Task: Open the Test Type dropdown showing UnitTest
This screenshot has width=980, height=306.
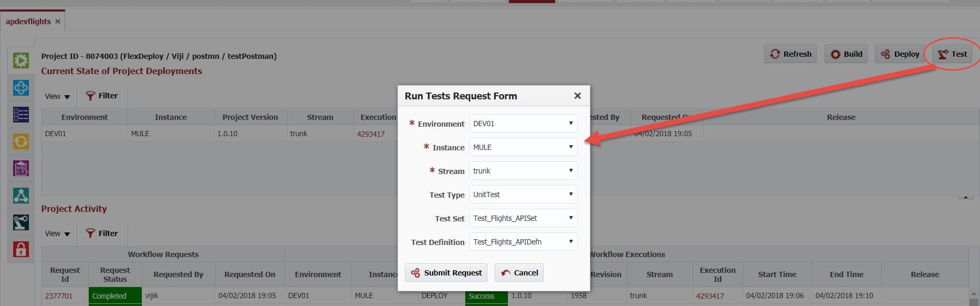Action: tap(523, 195)
